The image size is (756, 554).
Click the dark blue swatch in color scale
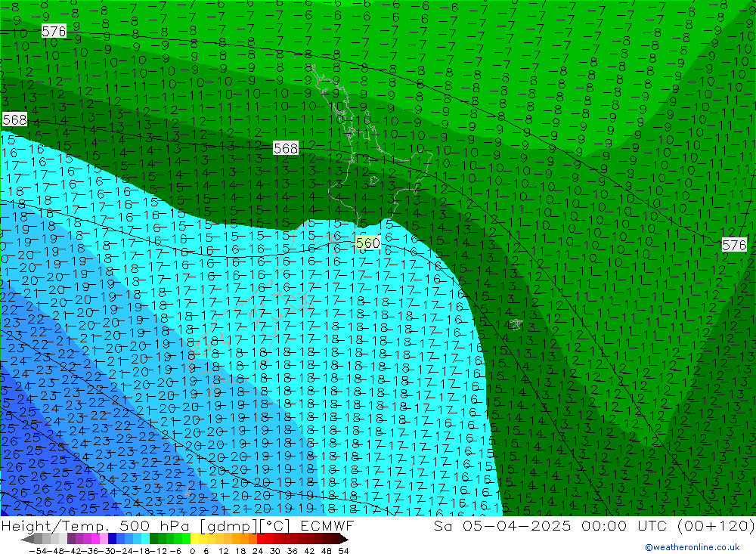coord(112,539)
